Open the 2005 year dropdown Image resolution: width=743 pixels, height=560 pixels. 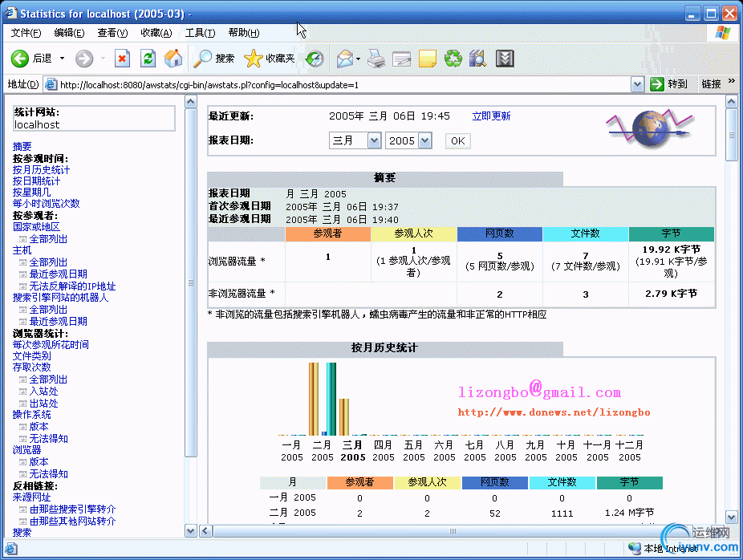click(x=424, y=140)
